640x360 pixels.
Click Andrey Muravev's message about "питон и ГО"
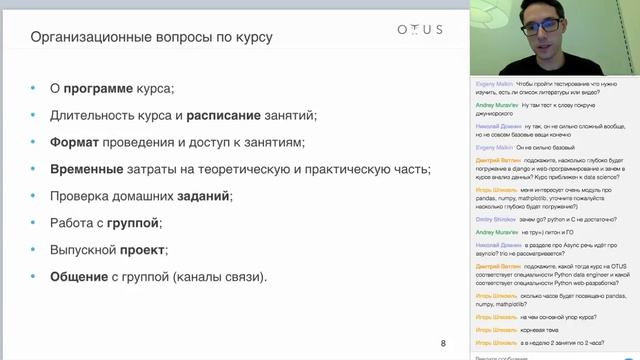point(524,232)
